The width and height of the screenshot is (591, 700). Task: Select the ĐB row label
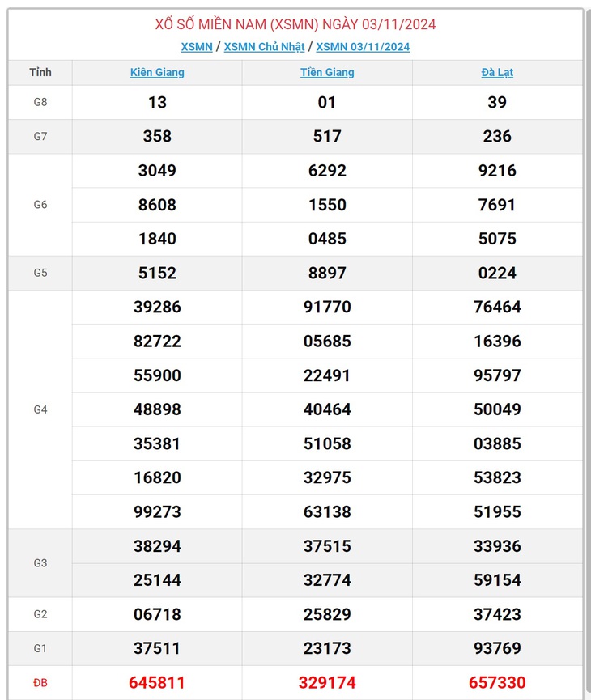[x=40, y=682]
